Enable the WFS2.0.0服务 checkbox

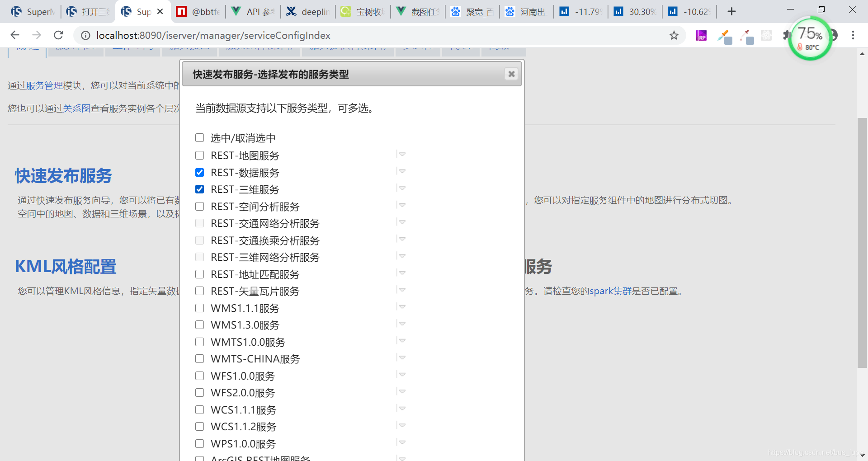(x=199, y=393)
